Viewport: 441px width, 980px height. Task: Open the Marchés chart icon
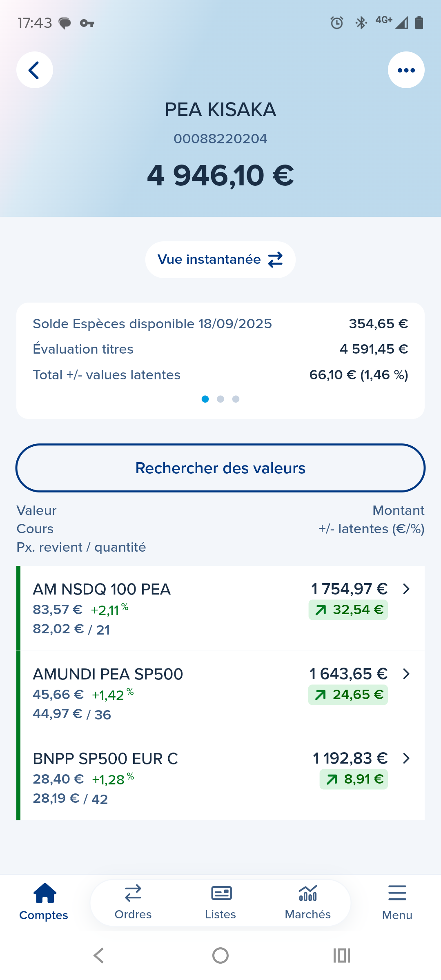(x=308, y=893)
